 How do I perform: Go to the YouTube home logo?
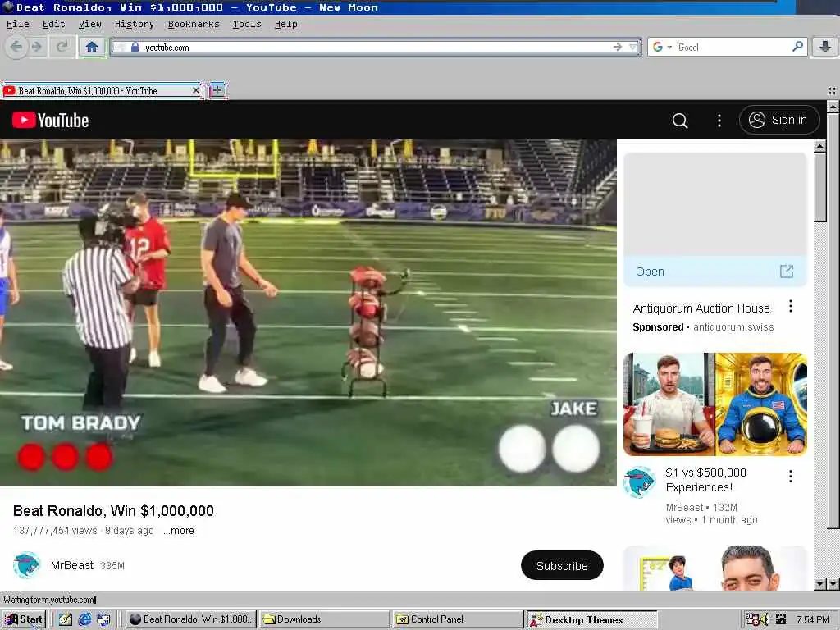click(50, 120)
